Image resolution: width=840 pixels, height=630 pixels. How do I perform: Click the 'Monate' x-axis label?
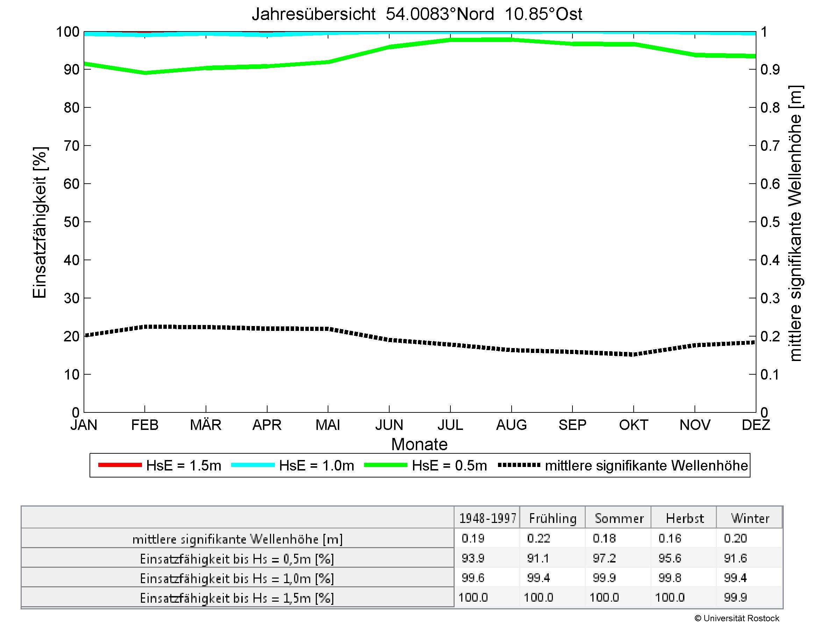tap(419, 444)
